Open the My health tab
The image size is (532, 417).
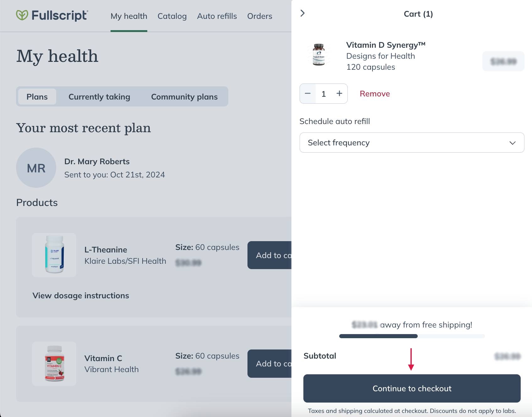point(129,16)
